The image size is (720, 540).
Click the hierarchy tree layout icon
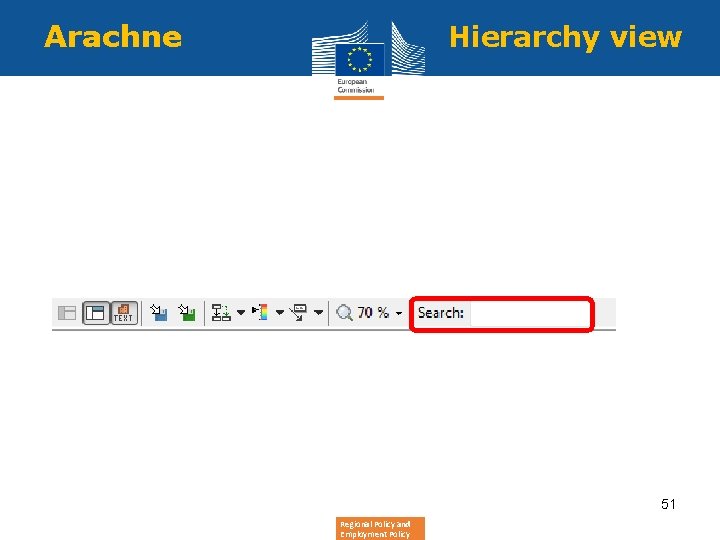tap(221, 313)
